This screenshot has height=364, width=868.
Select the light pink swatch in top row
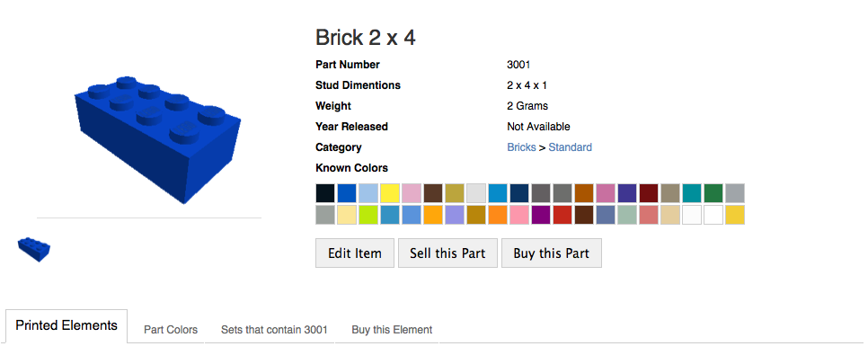pyautogui.click(x=412, y=193)
